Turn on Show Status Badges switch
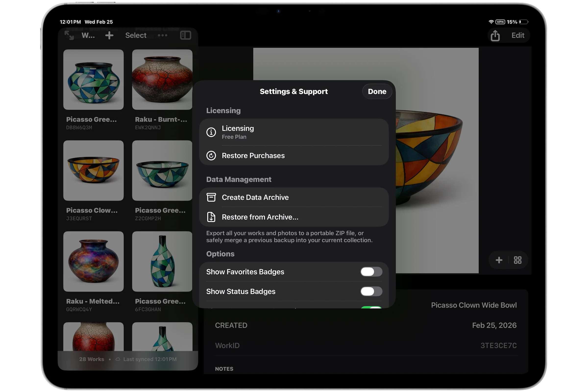The image size is (588, 392). tap(371, 292)
